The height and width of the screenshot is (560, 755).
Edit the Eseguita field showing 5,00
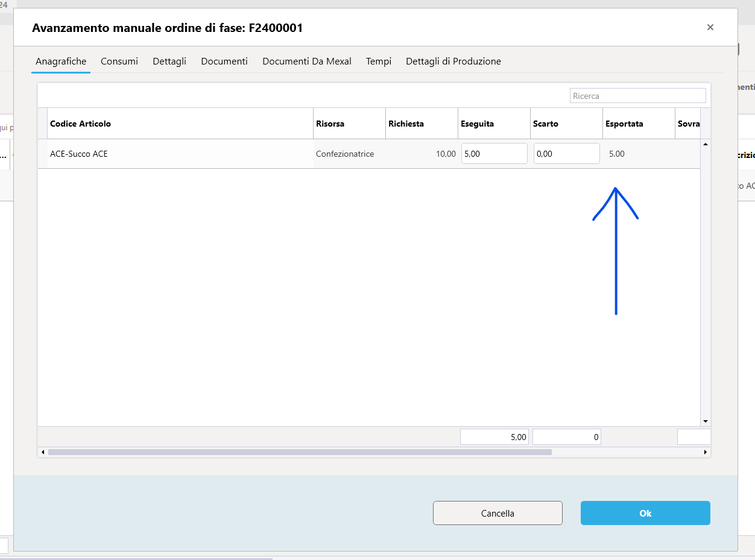click(494, 154)
